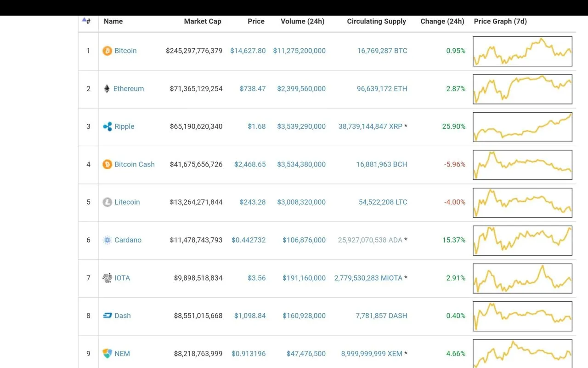The width and height of the screenshot is (588, 368).
Task: Open Bitcoin Cash 7-day price graph
Action: (523, 165)
